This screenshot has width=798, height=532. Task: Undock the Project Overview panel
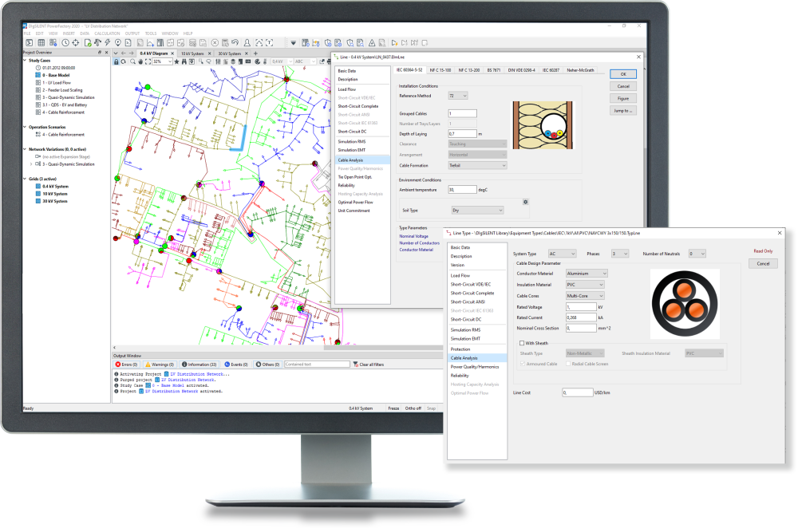(100, 53)
